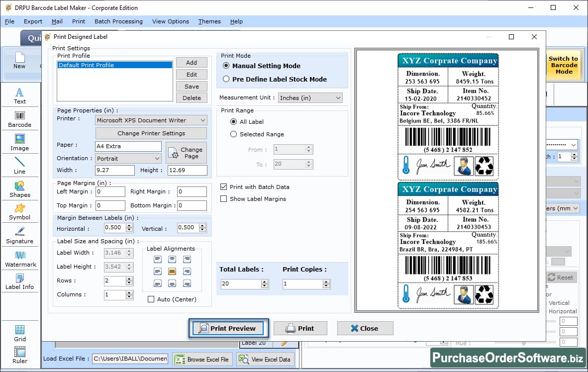588x372 pixels.
Task: Click the Paper size field
Action: click(x=129, y=146)
